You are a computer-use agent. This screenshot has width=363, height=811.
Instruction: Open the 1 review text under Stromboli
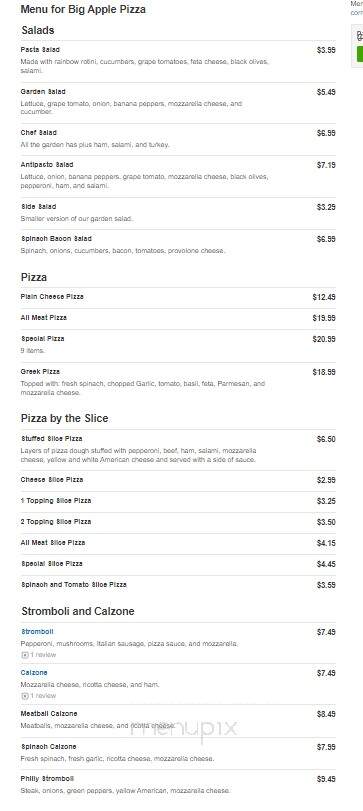tap(43, 655)
